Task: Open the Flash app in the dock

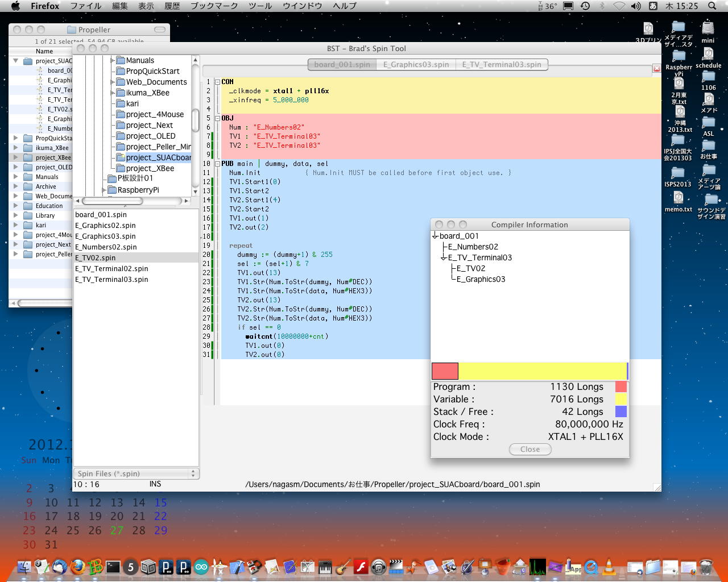Action: [x=361, y=567]
